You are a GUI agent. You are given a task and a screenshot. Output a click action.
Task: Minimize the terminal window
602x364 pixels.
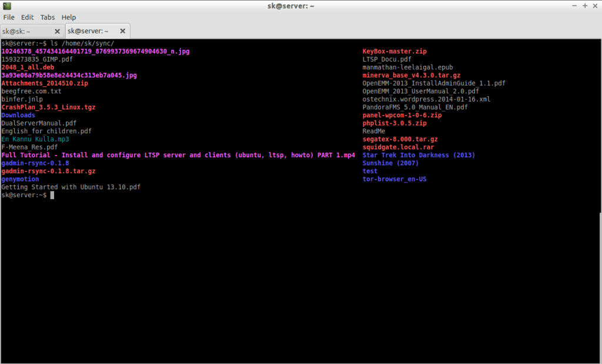point(574,6)
